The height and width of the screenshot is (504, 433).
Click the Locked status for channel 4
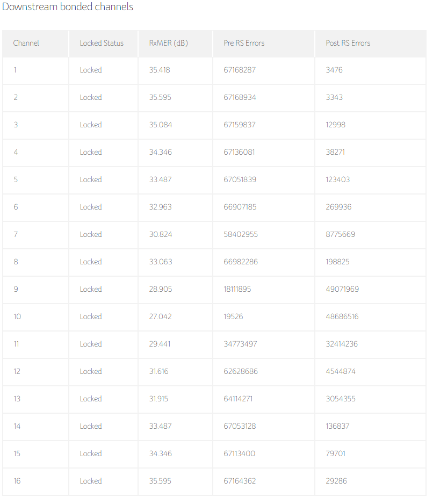[91, 152]
